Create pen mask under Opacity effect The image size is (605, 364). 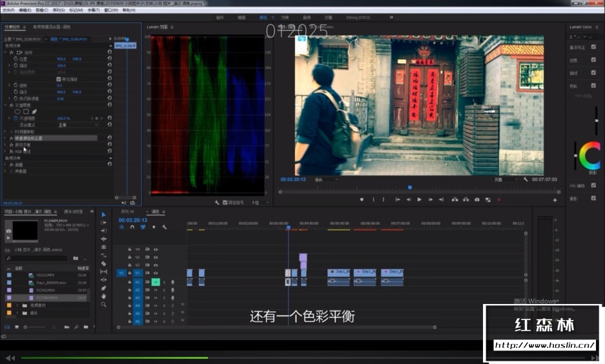(34, 112)
